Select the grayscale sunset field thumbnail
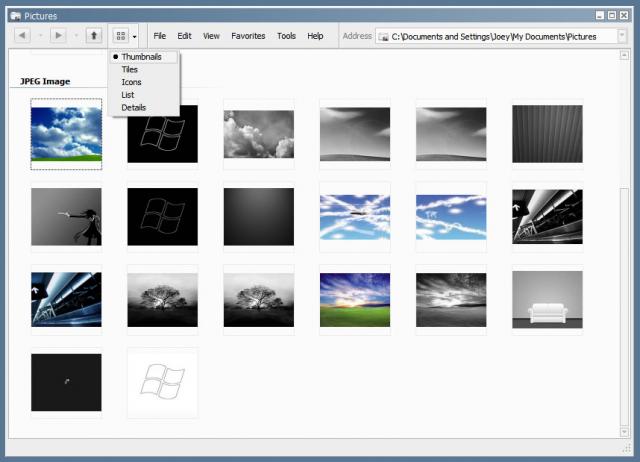 (x=451, y=300)
